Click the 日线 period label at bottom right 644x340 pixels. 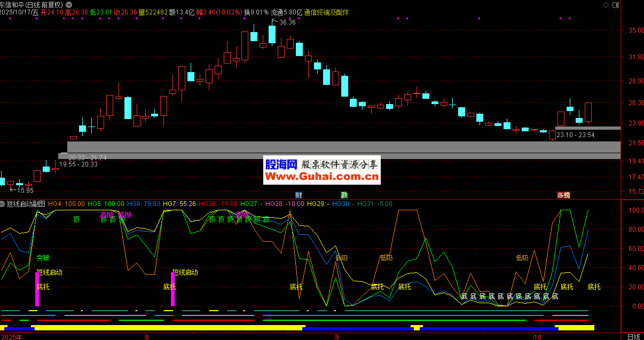[x=633, y=336]
